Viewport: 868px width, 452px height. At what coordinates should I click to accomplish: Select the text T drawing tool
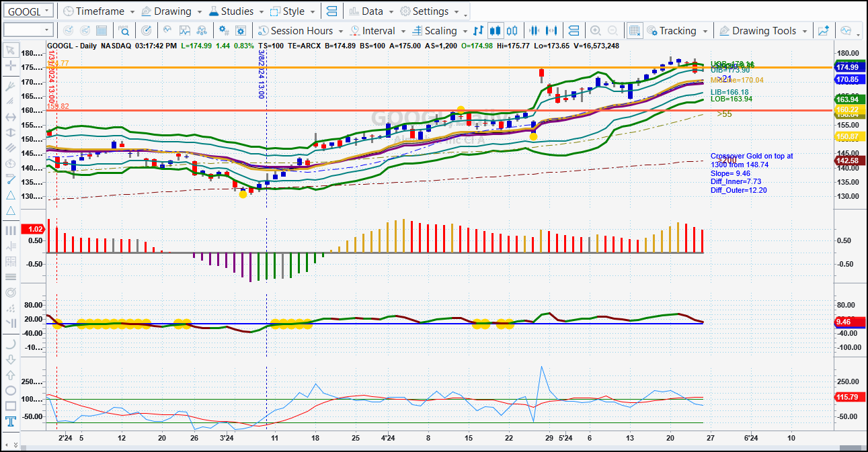[x=10, y=422]
